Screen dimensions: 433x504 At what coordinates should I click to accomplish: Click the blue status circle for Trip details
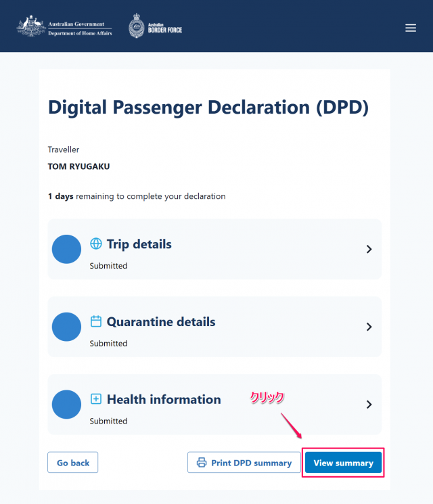tap(66, 249)
